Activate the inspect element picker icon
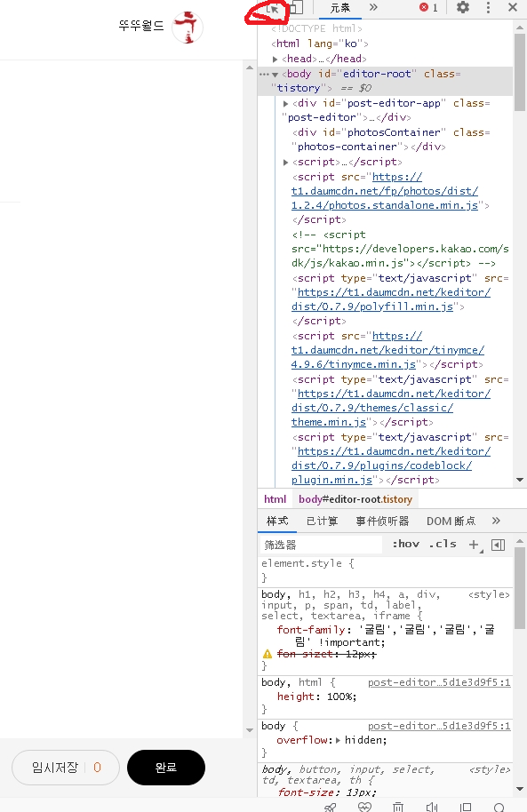This screenshot has width=527, height=812. [272, 9]
